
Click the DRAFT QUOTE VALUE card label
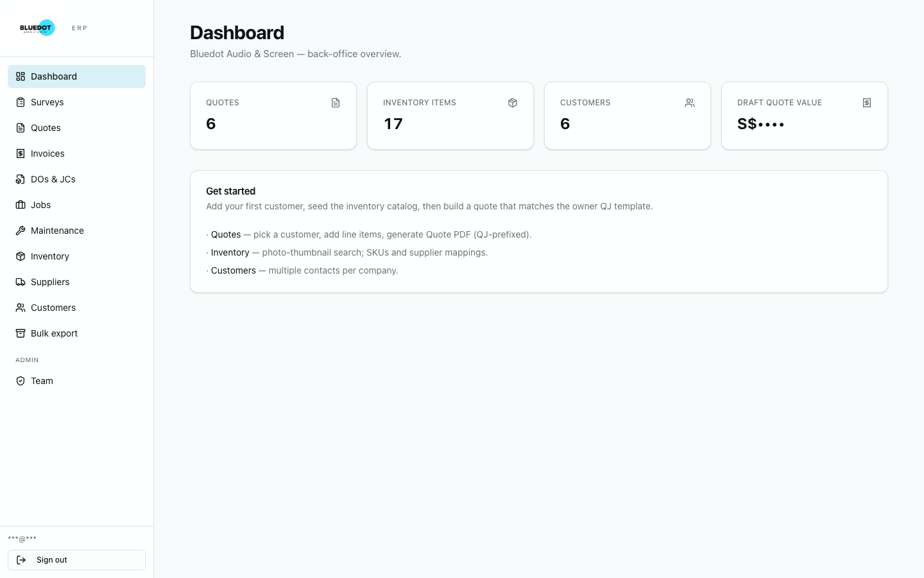tap(780, 103)
